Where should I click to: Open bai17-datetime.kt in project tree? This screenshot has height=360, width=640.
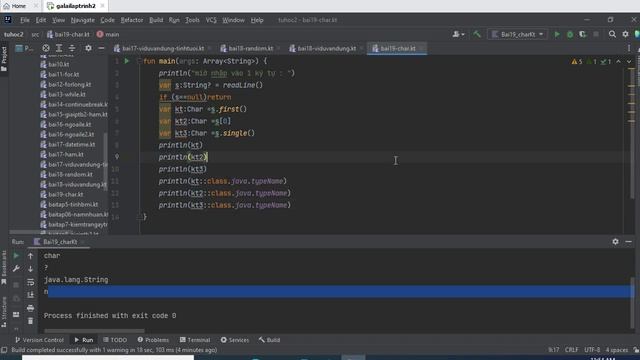71,144
